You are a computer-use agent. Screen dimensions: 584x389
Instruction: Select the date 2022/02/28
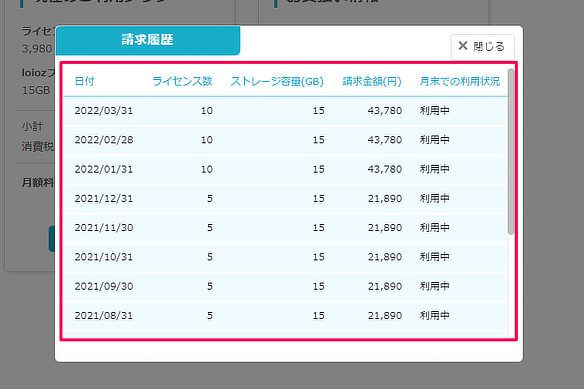(104, 140)
